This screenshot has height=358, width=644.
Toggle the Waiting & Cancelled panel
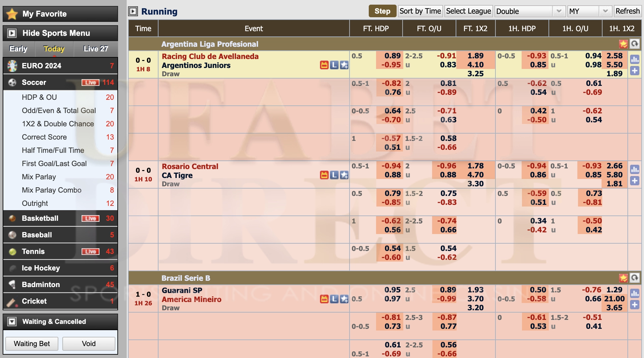pos(12,322)
